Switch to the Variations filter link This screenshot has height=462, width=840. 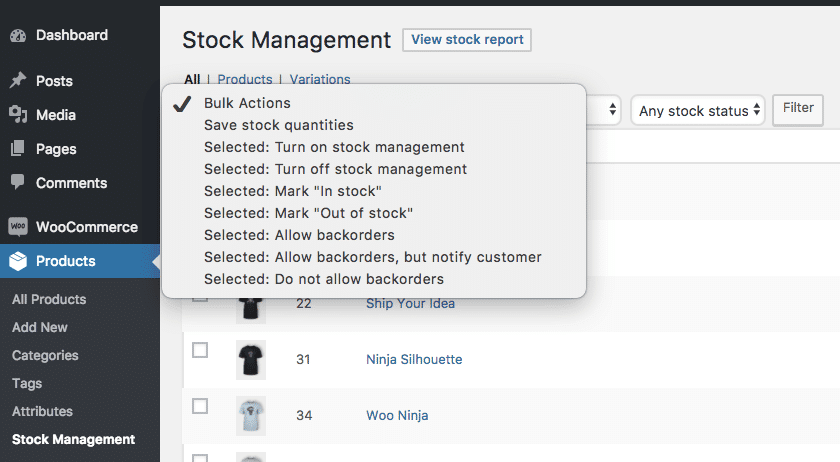click(x=320, y=79)
